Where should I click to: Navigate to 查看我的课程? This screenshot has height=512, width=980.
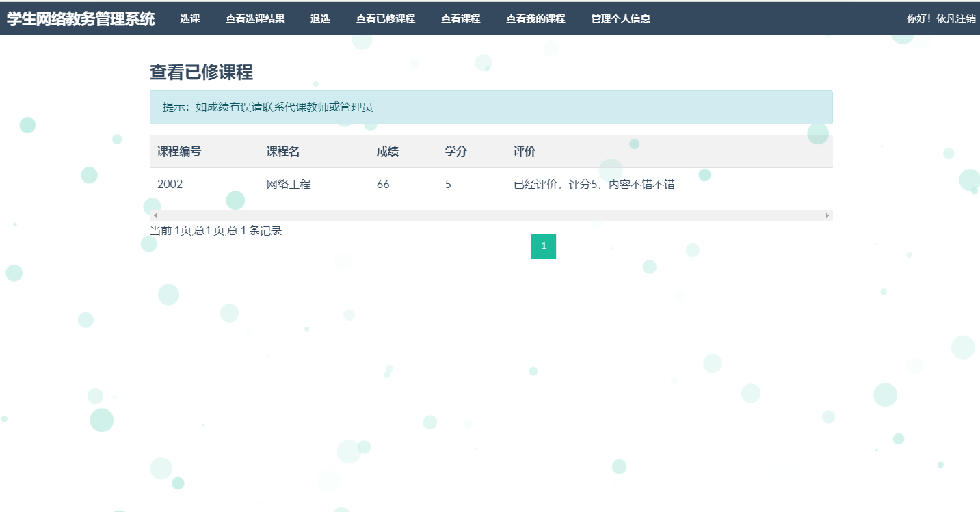[x=534, y=18]
